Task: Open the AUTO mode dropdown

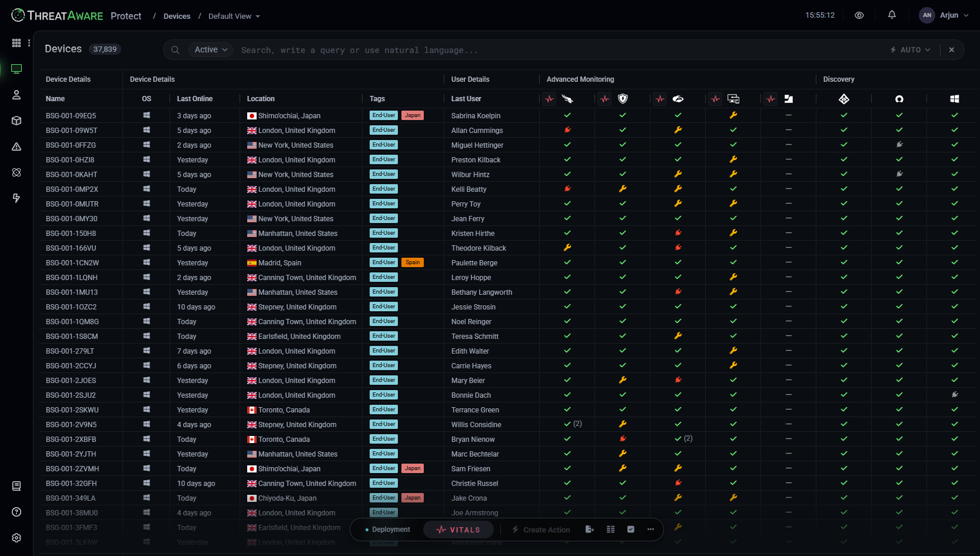Action: (911, 50)
